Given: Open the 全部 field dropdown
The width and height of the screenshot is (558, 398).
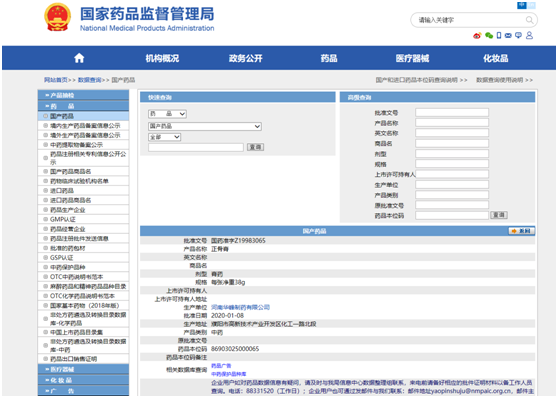Looking at the screenshot, I should pyautogui.click(x=164, y=137).
